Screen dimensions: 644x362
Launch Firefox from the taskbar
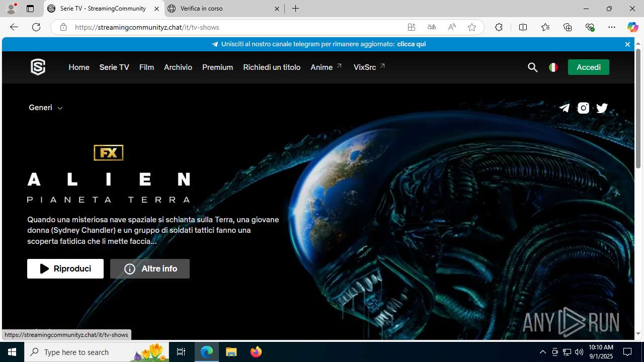click(x=256, y=352)
